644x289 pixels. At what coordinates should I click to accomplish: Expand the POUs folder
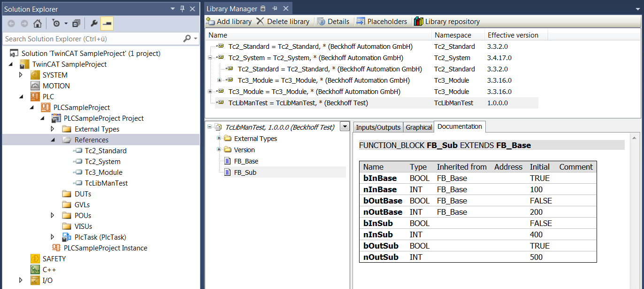click(53, 216)
